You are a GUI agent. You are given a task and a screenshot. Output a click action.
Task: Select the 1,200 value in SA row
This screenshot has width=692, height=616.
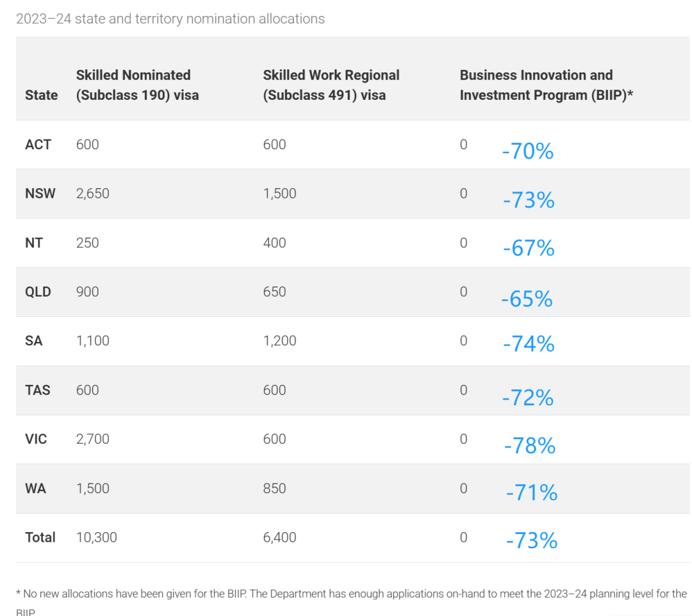[x=279, y=341]
